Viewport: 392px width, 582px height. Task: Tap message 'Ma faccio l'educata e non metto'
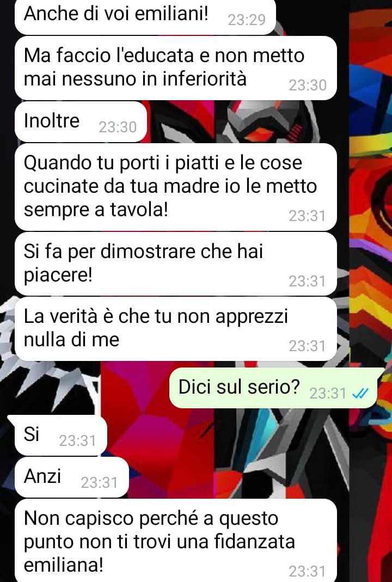coord(175,68)
